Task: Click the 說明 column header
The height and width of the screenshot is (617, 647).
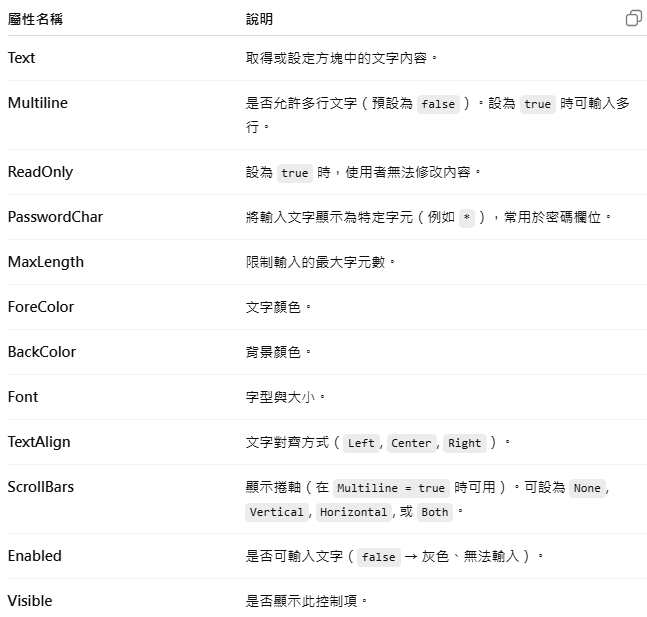Action: pos(259,19)
